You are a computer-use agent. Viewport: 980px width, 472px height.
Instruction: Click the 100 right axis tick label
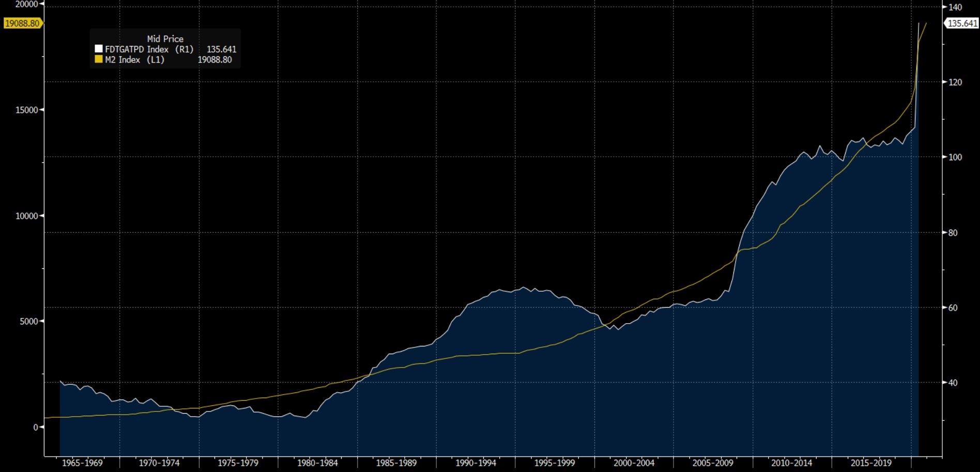click(955, 157)
